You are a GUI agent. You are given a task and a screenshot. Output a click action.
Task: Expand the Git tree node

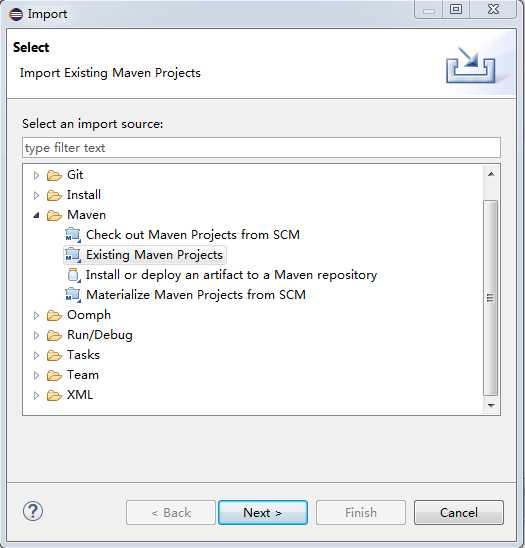coord(36,175)
